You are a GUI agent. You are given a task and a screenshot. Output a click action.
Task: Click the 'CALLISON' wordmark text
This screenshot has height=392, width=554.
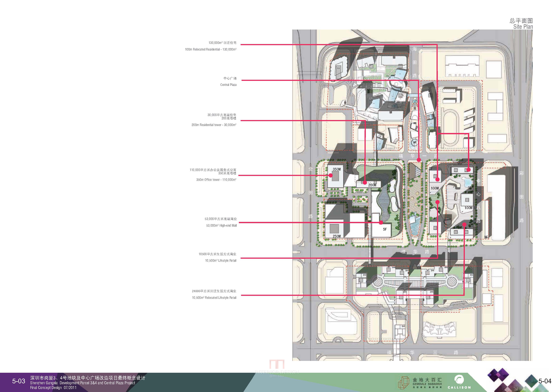tap(459, 388)
